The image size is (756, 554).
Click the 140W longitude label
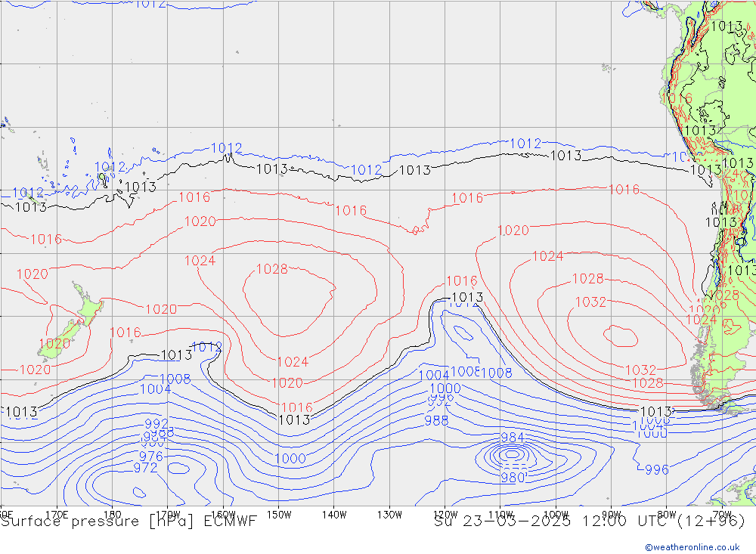point(334,515)
